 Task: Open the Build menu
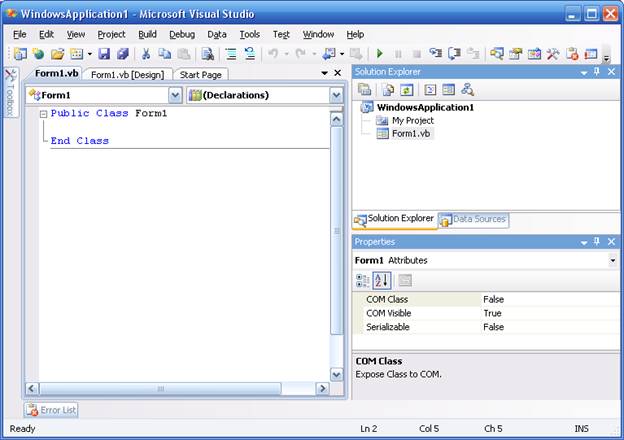pyautogui.click(x=147, y=35)
